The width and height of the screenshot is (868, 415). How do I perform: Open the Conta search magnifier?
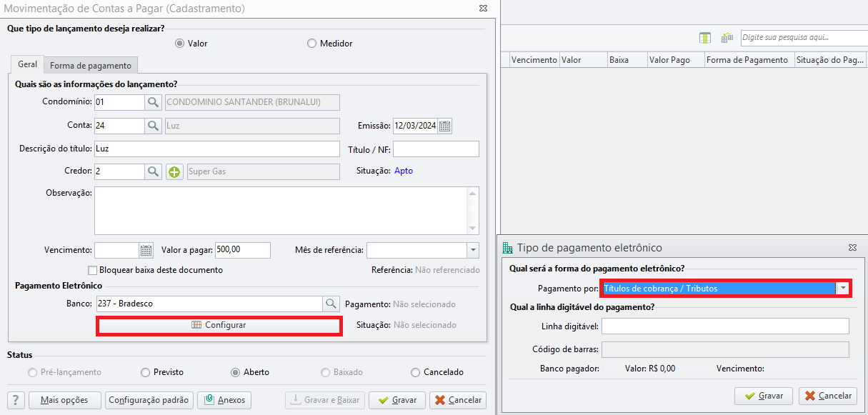point(154,126)
